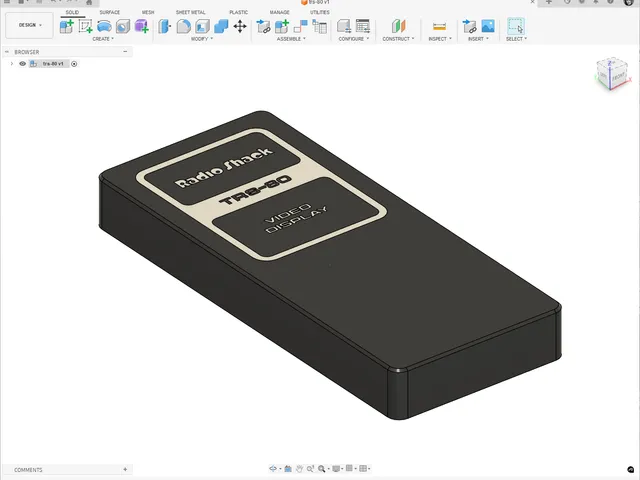
Task: Open the Configuration Table icon
Action: click(362, 27)
